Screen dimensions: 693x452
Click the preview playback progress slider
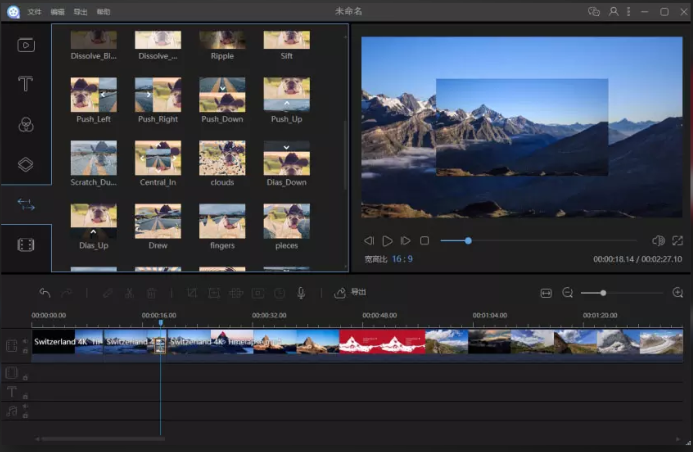(x=538, y=241)
